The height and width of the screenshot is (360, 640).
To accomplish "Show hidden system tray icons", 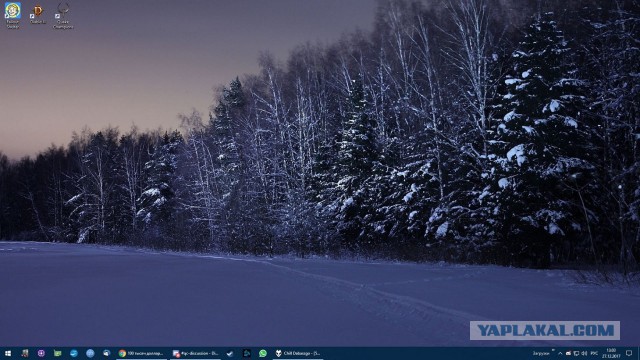I will pos(560,353).
